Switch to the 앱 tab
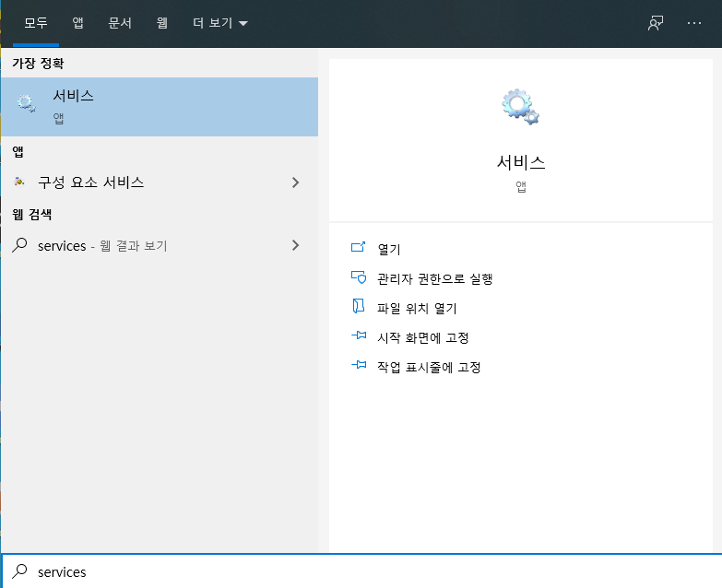 [77, 22]
